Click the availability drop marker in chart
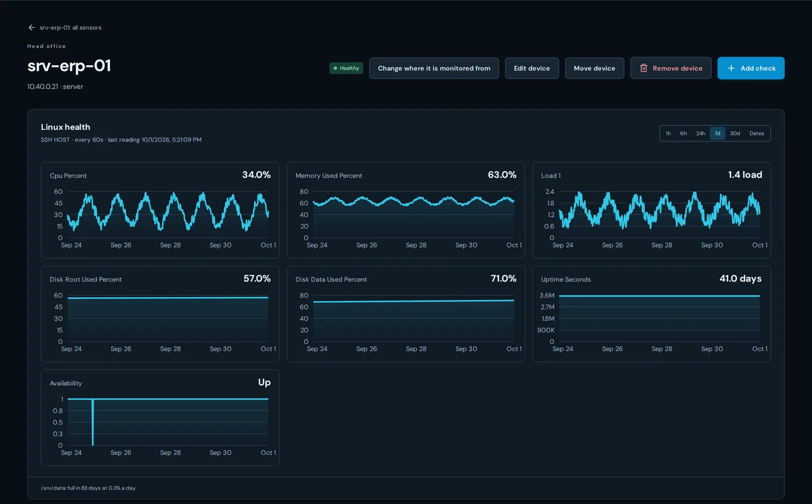Image resolution: width=812 pixels, height=504 pixels. [x=93, y=422]
